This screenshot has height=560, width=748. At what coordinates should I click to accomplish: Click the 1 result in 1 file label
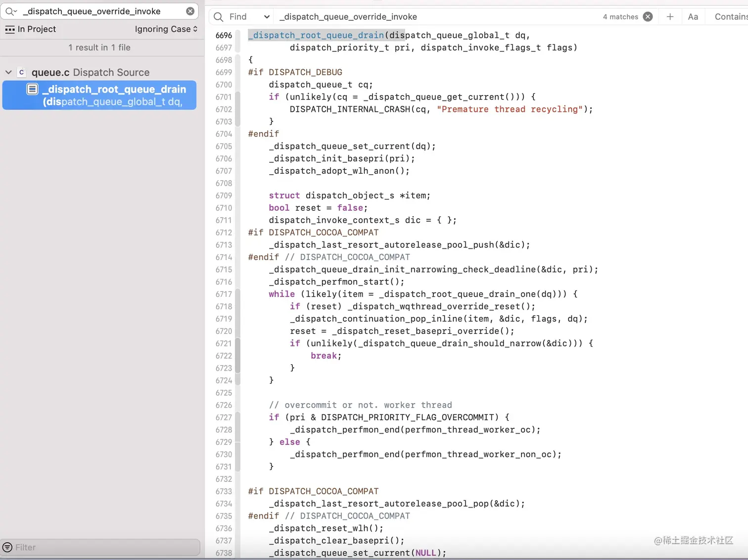click(x=99, y=47)
